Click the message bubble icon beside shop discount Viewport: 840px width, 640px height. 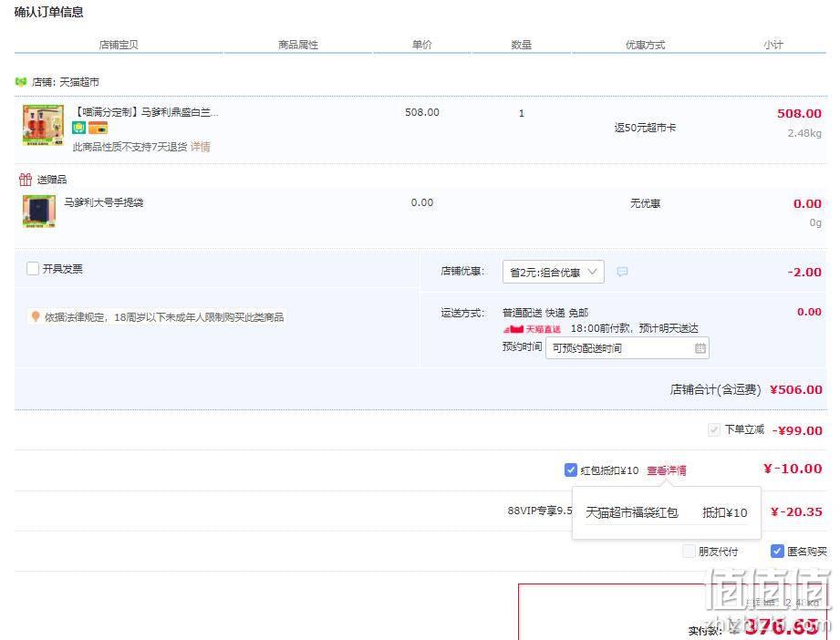[622, 272]
